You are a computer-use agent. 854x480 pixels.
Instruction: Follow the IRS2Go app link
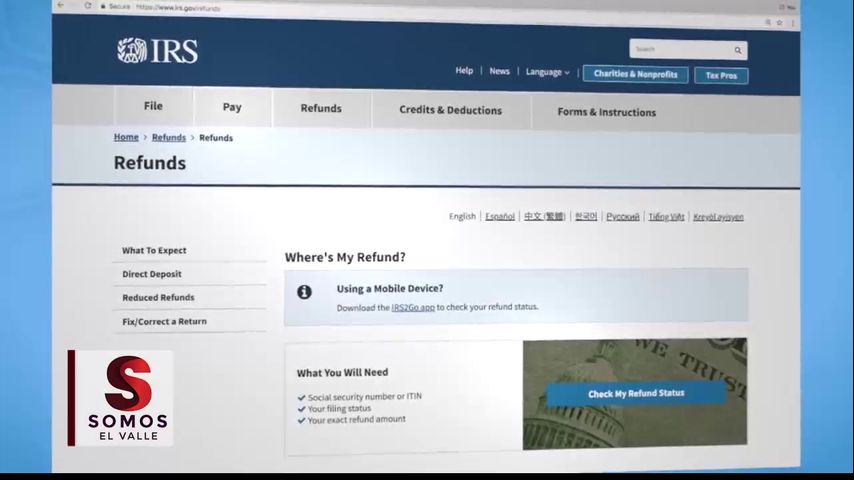click(x=412, y=307)
